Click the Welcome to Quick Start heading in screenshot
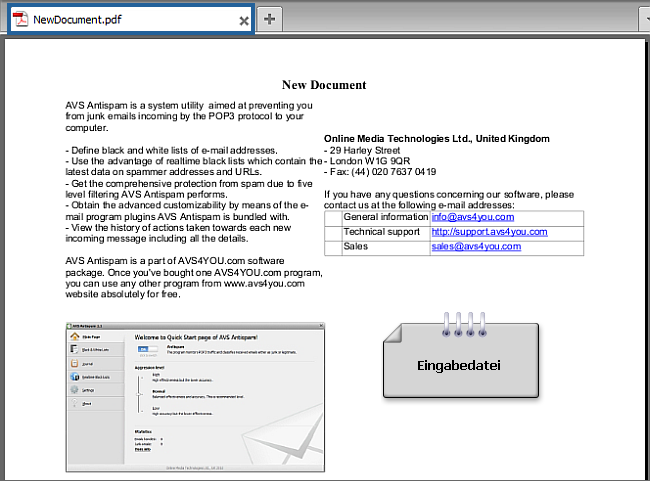The image size is (650, 481). [x=196, y=338]
